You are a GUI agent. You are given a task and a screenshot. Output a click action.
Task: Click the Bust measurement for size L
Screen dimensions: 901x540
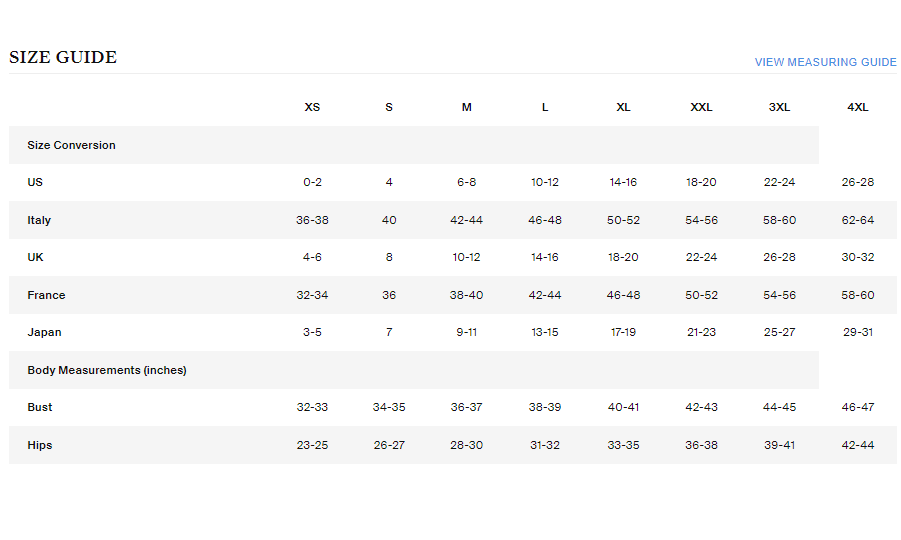click(545, 408)
